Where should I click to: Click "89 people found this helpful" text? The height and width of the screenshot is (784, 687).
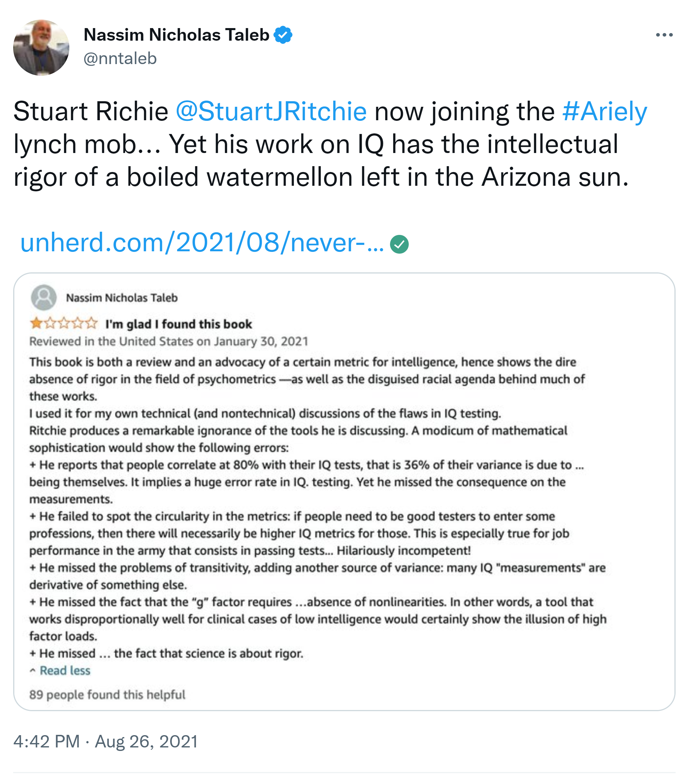(107, 694)
